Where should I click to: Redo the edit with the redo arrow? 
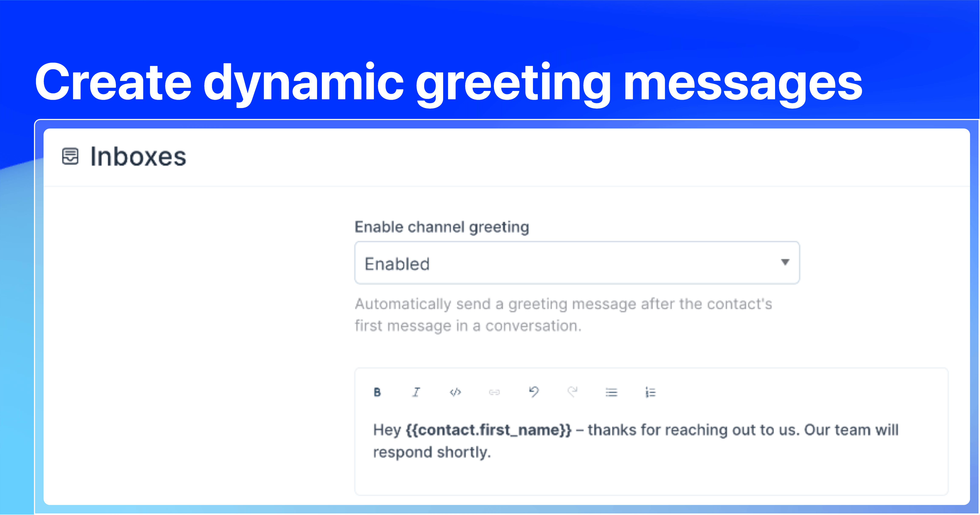[572, 392]
